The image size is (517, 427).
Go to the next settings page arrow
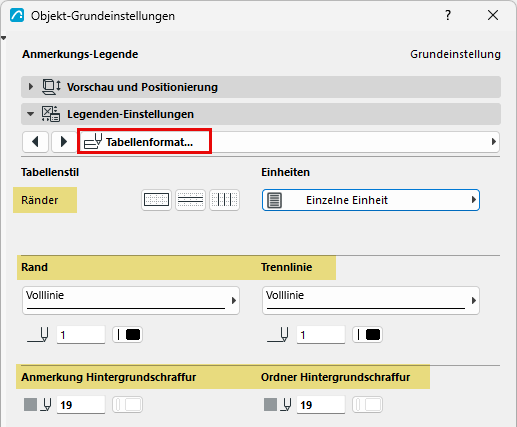pos(64,142)
